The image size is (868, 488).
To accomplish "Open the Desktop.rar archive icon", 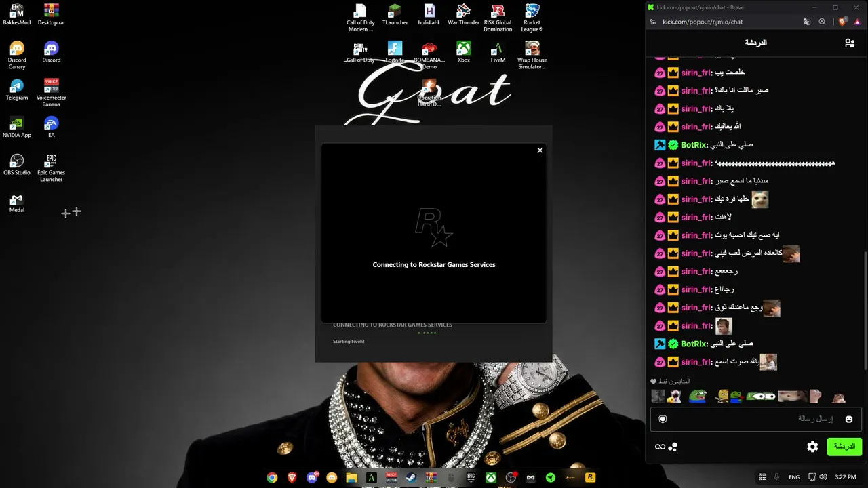I will (x=52, y=14).
